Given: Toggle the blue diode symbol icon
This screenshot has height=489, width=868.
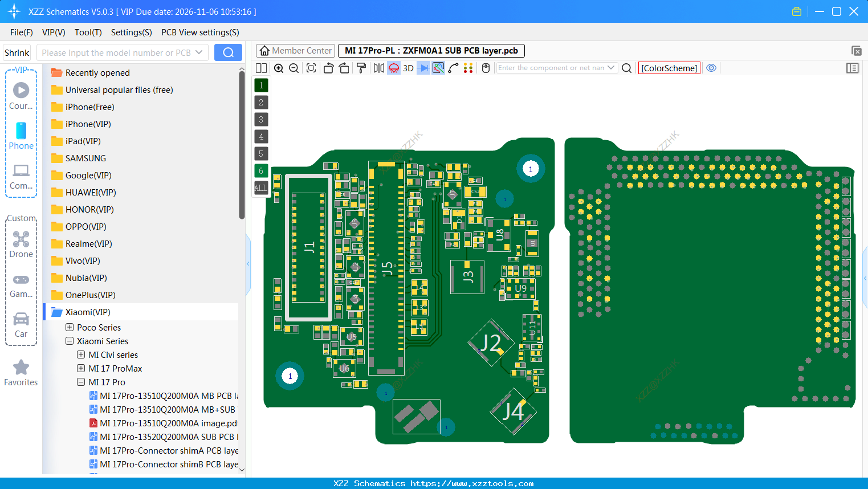Looking at the screenshot, I should (423, 68).
